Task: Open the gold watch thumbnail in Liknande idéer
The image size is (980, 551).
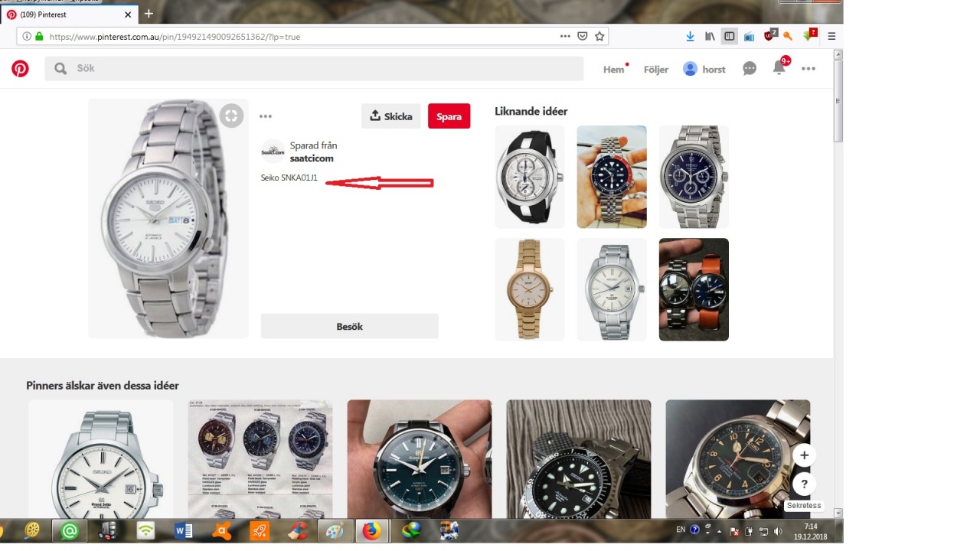Action: pos(530,289)
